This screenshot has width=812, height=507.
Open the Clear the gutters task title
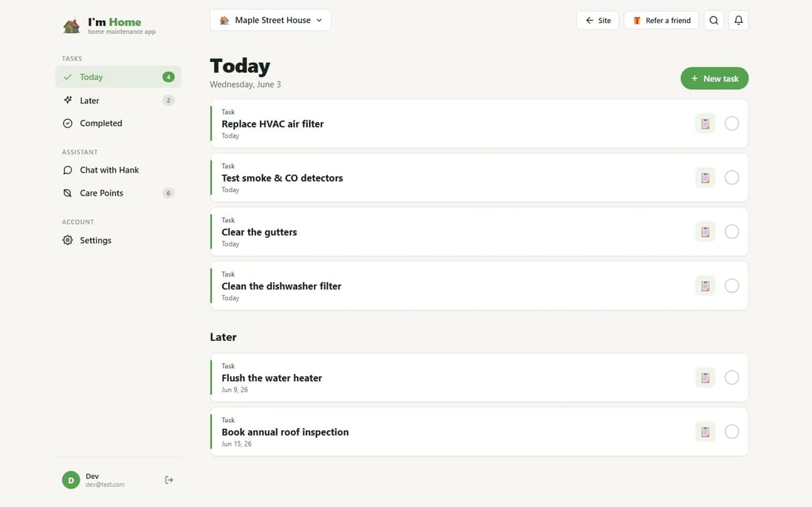[x=259, y=232]
